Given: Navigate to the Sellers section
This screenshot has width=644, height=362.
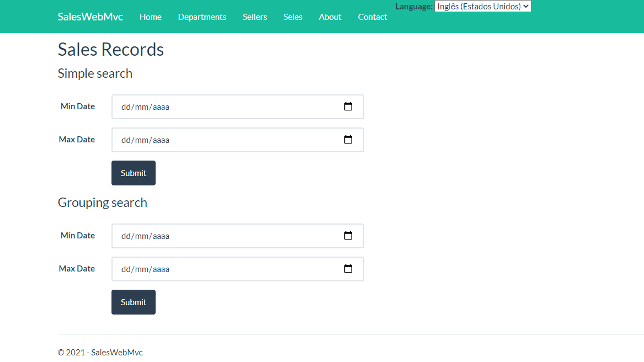Looking at the screenshot, I should point(254,17).
